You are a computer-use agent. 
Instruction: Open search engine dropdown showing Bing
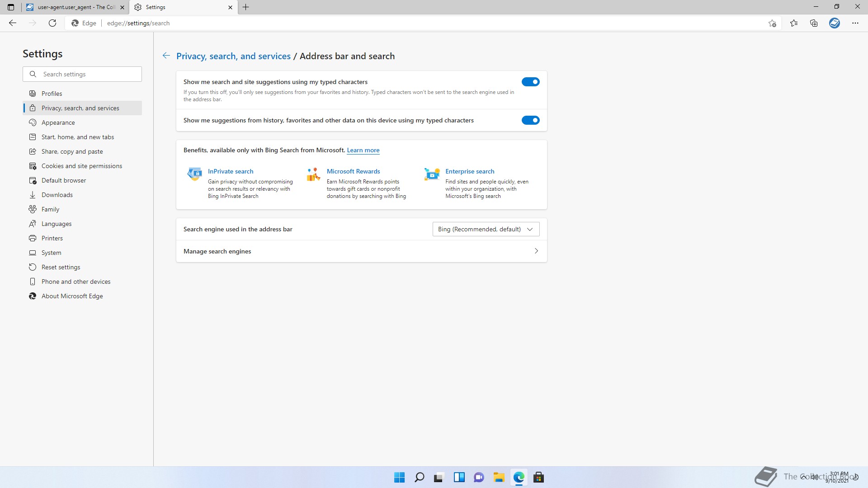486,229
